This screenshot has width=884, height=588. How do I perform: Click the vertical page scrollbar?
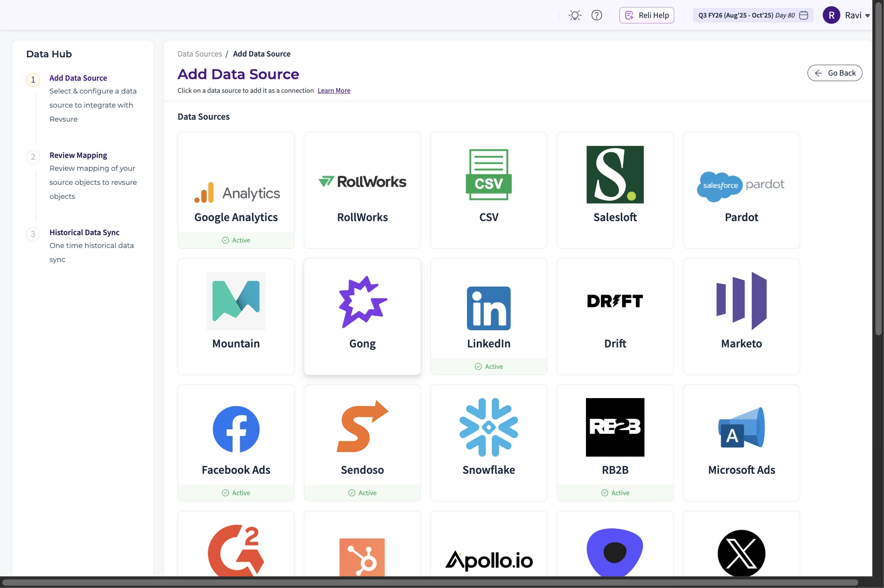coord(878,168)
